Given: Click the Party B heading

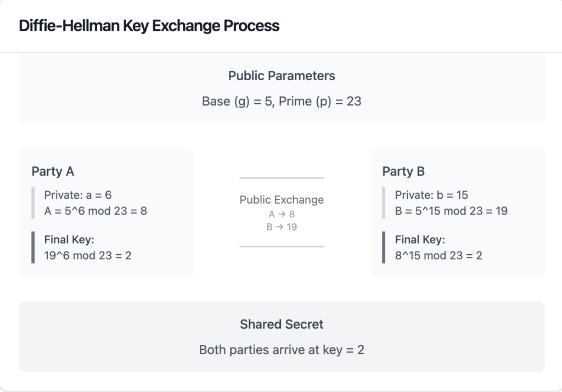Looking at the screenshot, I should pyautogui.click(x=403, y=171).
